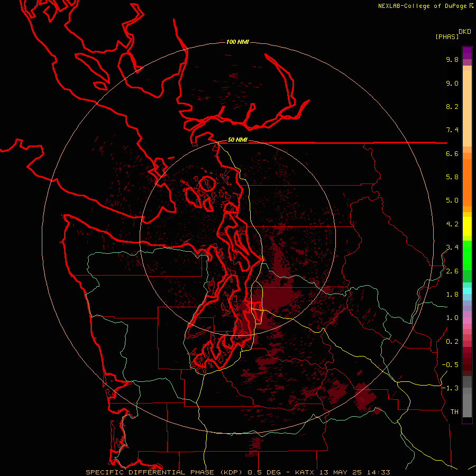The image size is (476, 476).
Task: Click the 4.2 scale value
Action: coord(452,224)
